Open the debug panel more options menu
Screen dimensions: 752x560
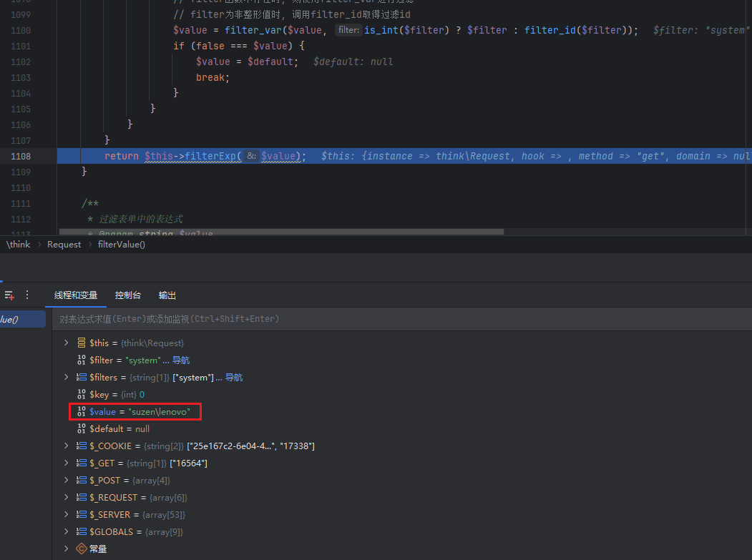(27, 295)
